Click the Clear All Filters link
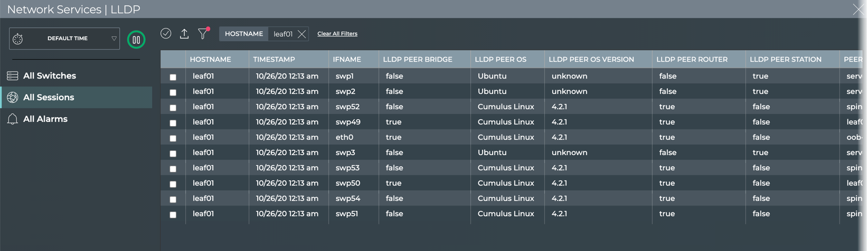The height and width of the screenshot is (251, 868). [337, 34]
